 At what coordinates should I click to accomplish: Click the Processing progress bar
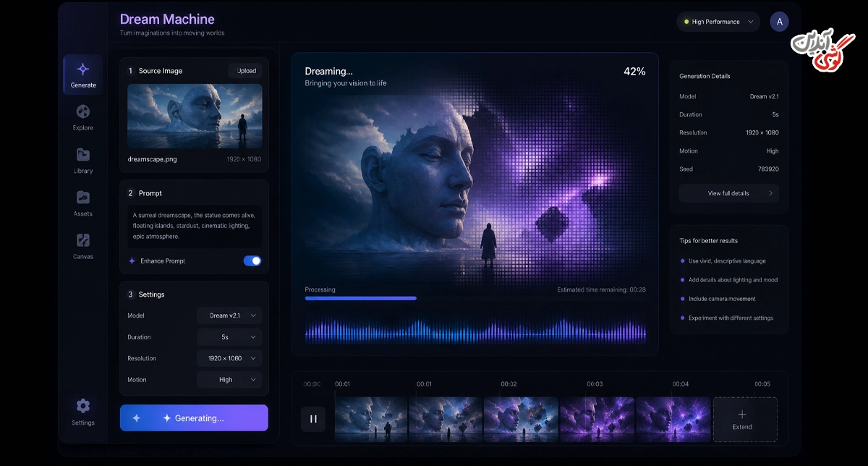point(475,298)
